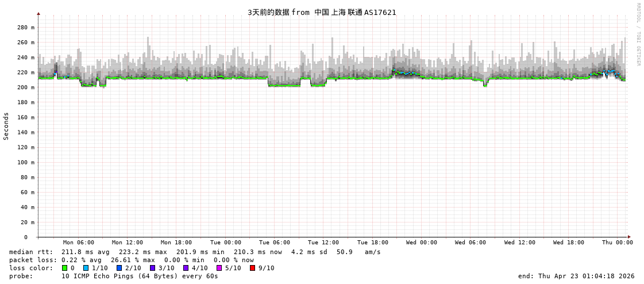644x284 pixels.
Task: Click the Seconds y-axis label
Action: point(6,126)
